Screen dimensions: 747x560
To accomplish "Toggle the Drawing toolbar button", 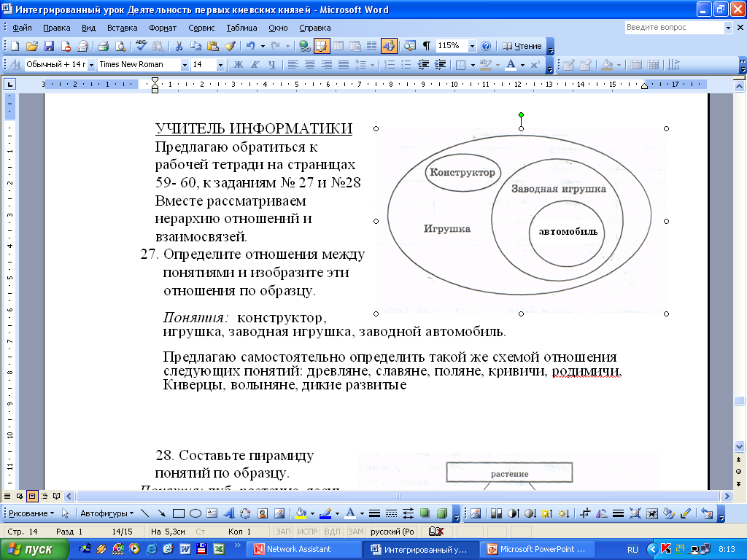I will [x=389, y=46].
